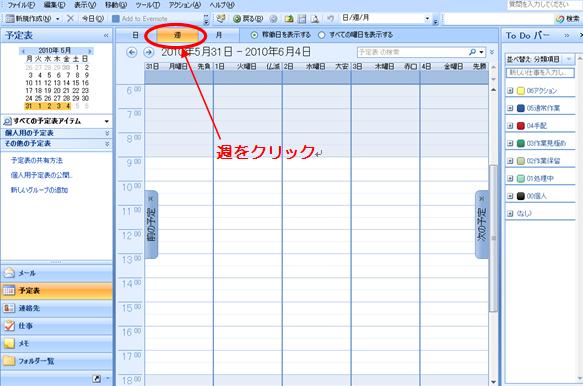Screen dimensions: 583x386
Task: Open 予定表 in navigation pane buttons
Action: click(x=57, y=291)
